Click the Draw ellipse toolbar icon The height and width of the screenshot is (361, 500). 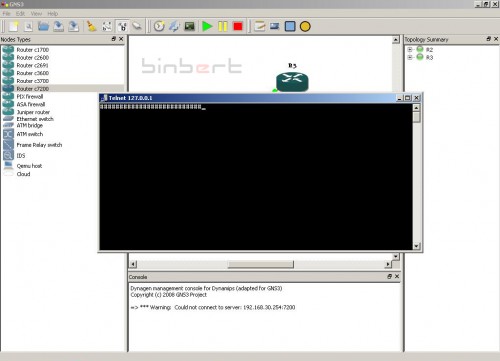click(305, 26)
